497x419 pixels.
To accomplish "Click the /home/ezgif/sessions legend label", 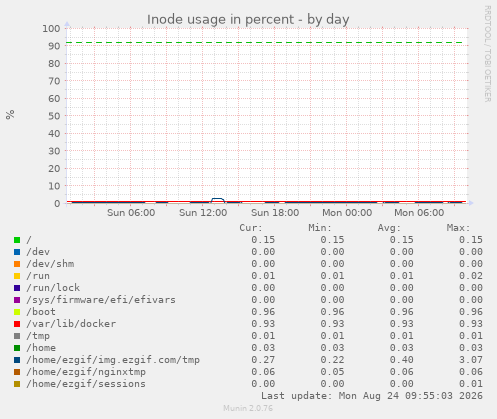I will 86,384.
